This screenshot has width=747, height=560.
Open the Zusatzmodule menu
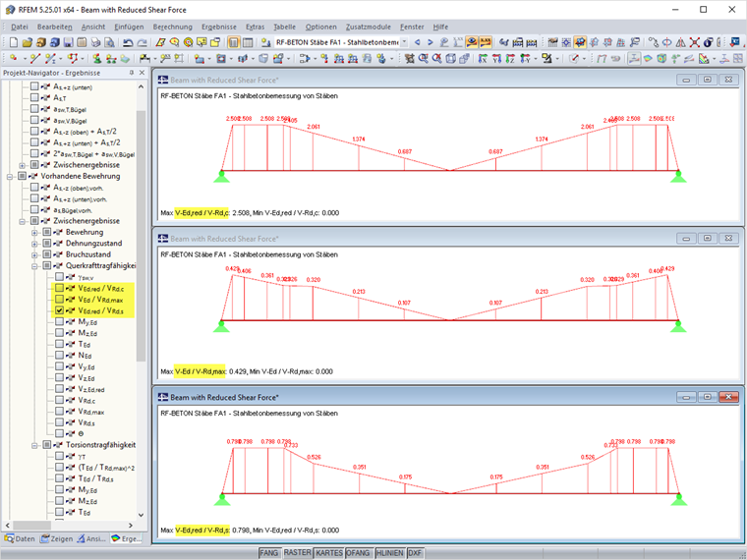[x=371, y=27]
